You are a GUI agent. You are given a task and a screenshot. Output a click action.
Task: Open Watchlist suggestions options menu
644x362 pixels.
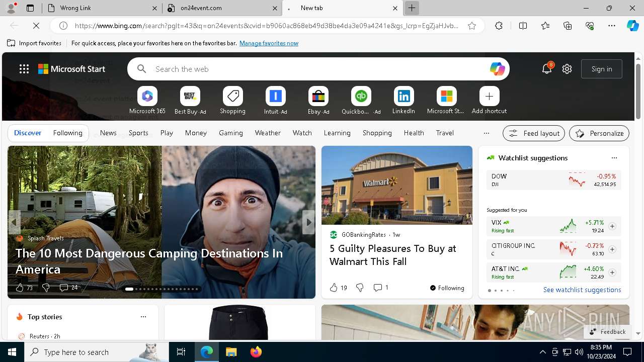[614, 158]
